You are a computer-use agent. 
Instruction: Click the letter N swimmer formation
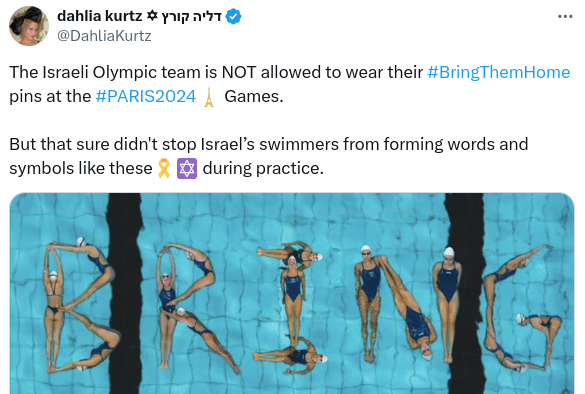pyautogui.click(x=407, y=304)
